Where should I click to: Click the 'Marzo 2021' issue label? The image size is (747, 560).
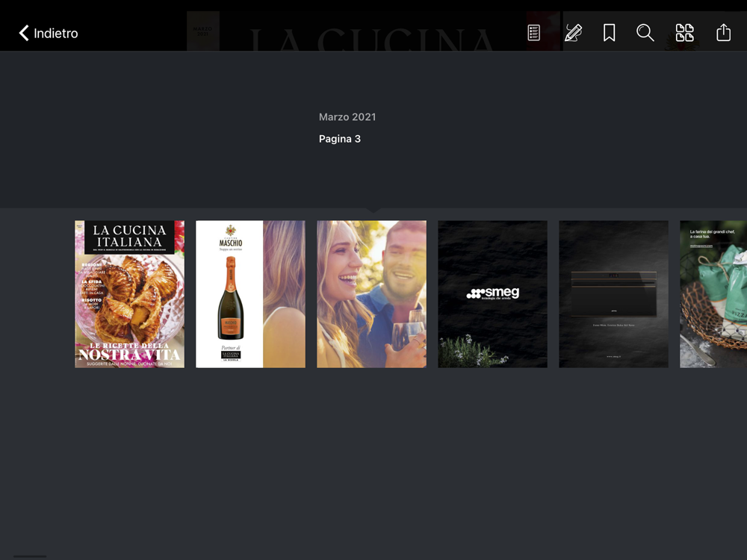coord(347,117)
